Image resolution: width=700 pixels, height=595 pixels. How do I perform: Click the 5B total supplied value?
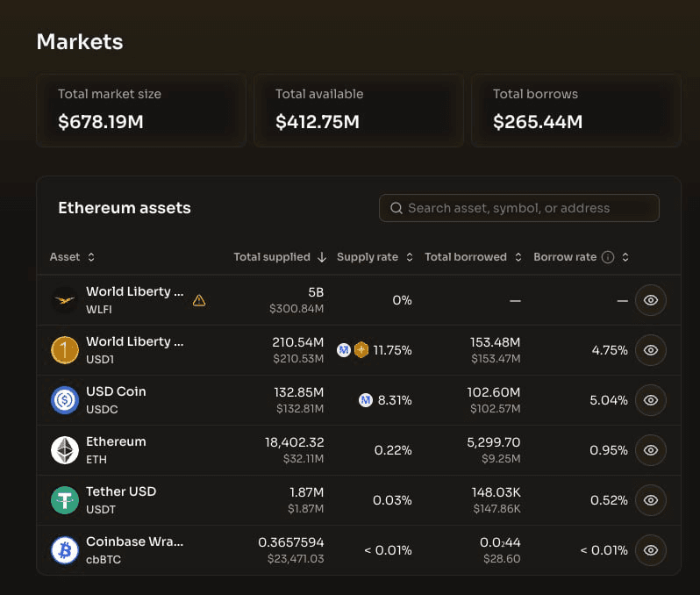click(316, 292)
